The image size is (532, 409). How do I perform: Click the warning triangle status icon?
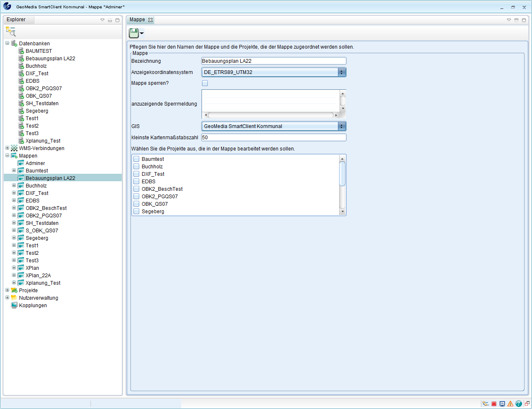click(510, 404)
